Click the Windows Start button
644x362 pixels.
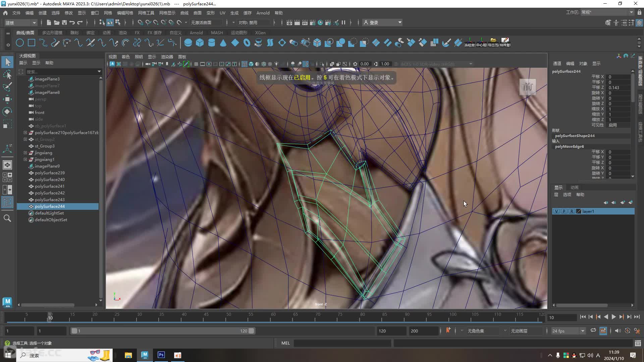tap(8, 355)
